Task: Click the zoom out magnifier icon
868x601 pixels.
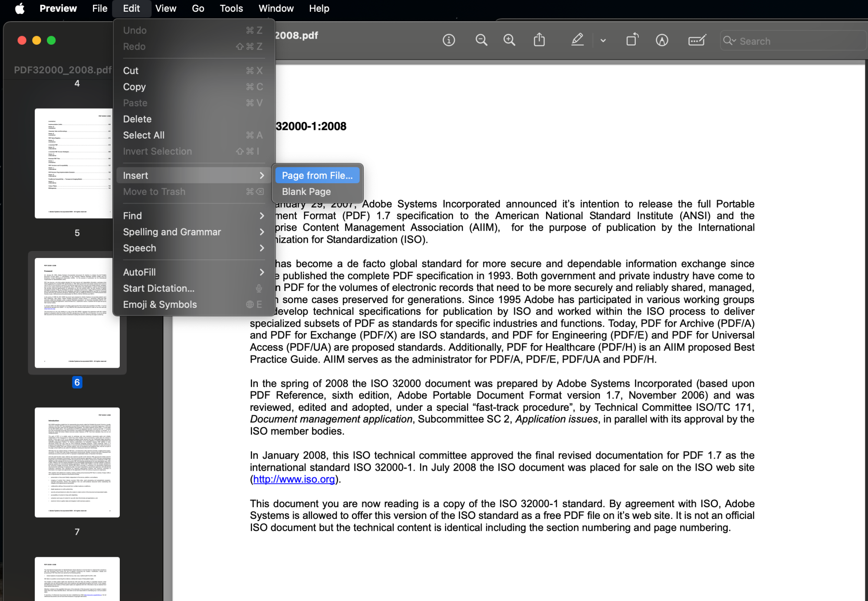Action: click(481, 40)
